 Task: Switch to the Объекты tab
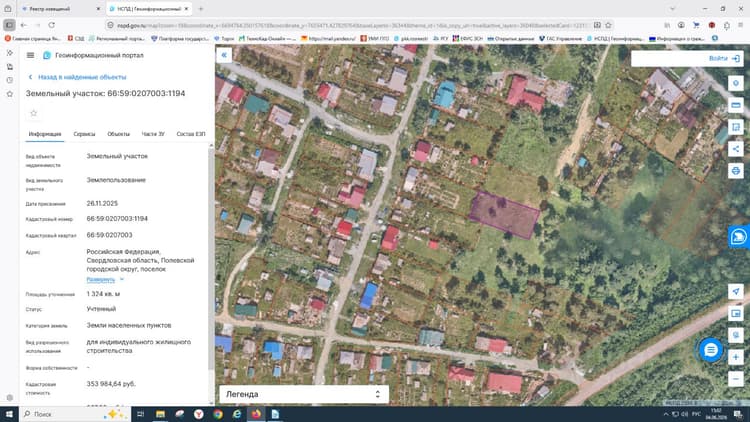click(119, 134)
